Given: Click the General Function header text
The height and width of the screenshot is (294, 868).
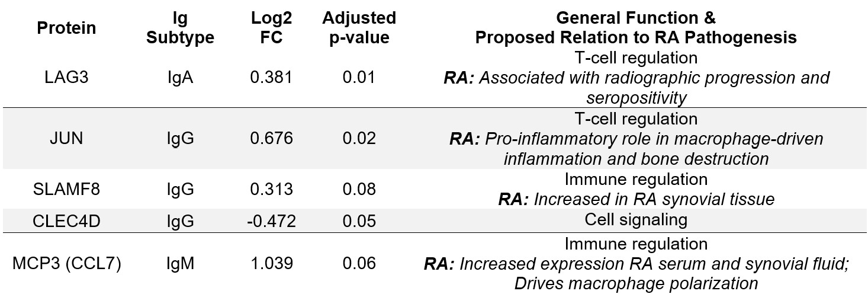Looking at the screenshot, I should 635,18.
